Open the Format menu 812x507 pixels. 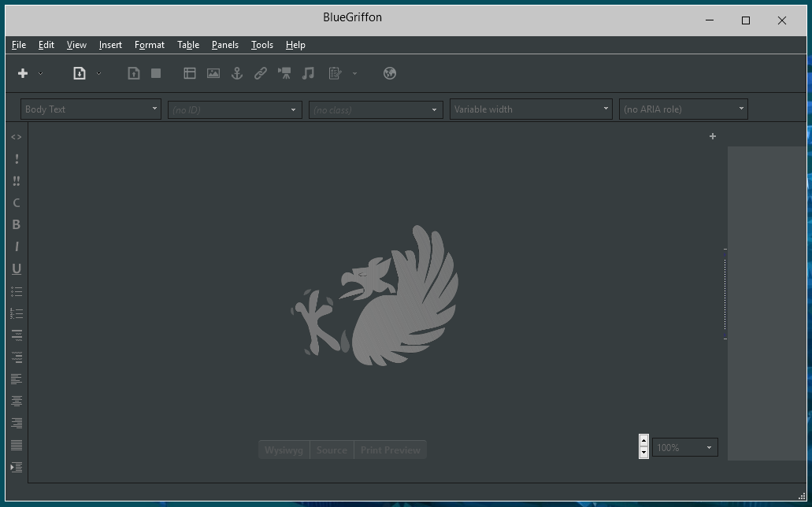point(150,45)
